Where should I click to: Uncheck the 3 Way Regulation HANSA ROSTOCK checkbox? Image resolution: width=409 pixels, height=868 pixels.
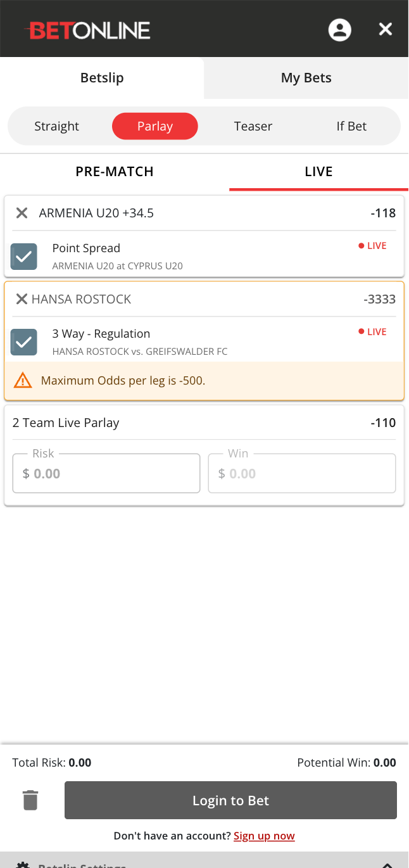24,342
